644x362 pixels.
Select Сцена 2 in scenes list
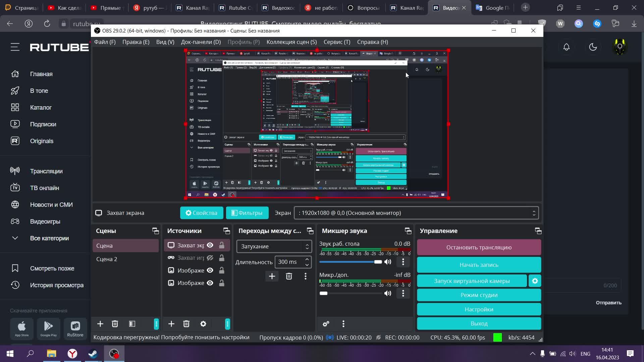click(125, 259)
